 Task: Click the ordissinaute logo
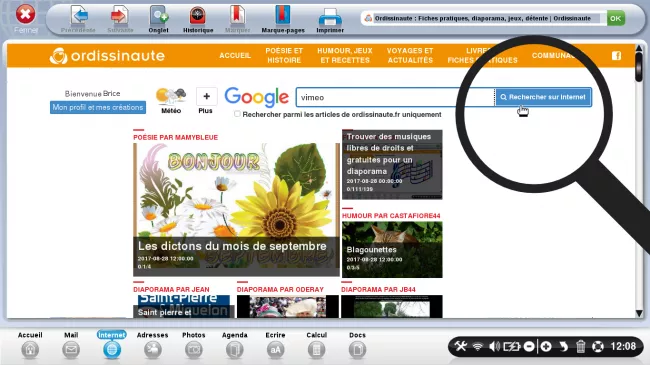[x=107, y=56]
